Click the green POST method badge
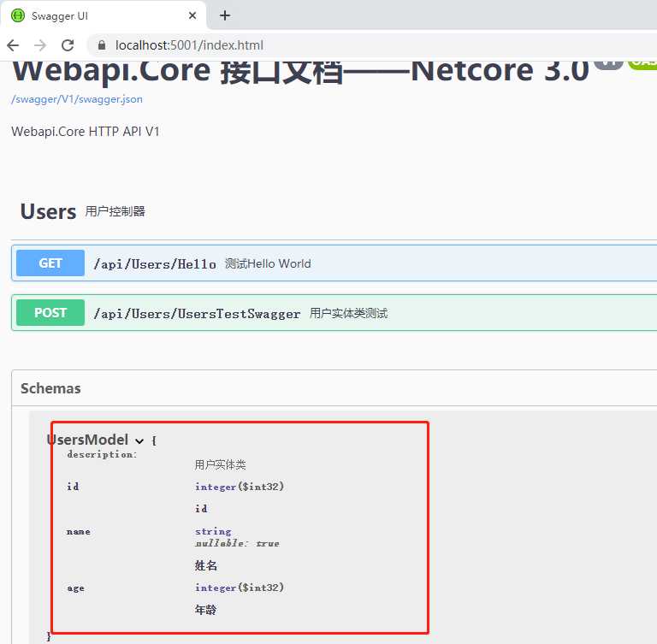 tap(50, 312)
